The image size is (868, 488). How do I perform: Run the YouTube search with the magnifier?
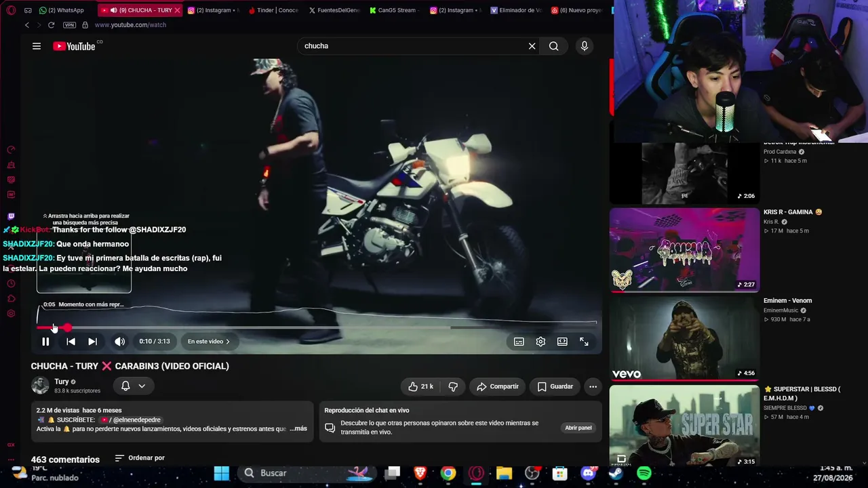coord(554,46)
